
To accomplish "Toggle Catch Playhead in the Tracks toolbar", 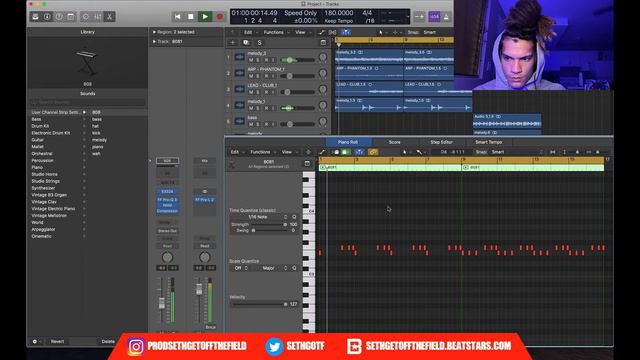I will [x=346, y=32].
